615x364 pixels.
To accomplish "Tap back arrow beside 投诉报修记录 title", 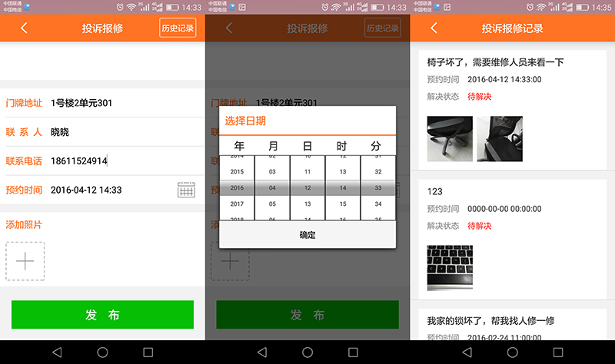I will tap(434, 28).
